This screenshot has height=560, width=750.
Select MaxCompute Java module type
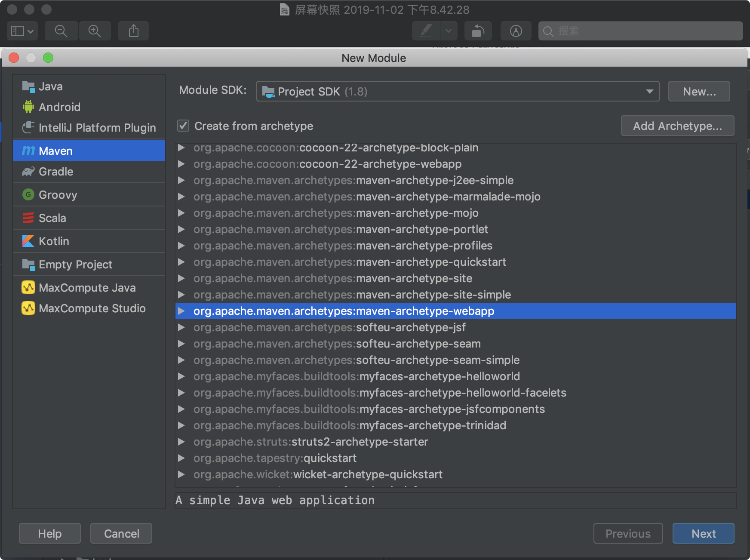point(89,288)
